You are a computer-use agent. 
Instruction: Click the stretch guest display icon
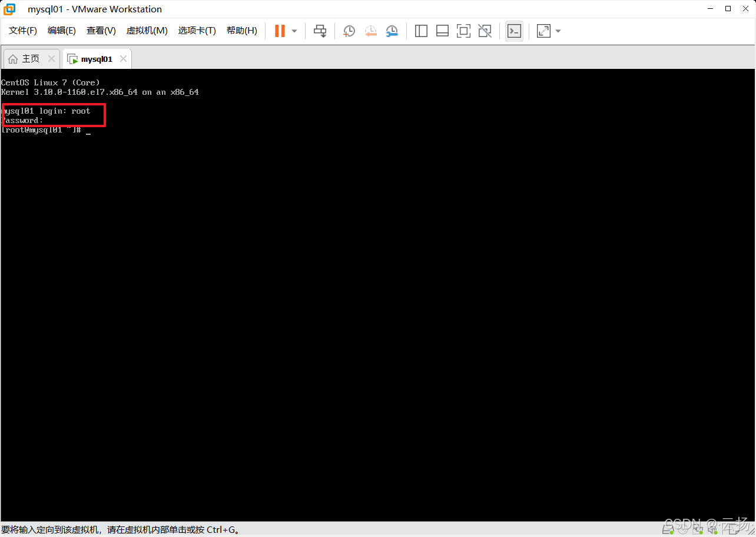(x=543, y=31)
